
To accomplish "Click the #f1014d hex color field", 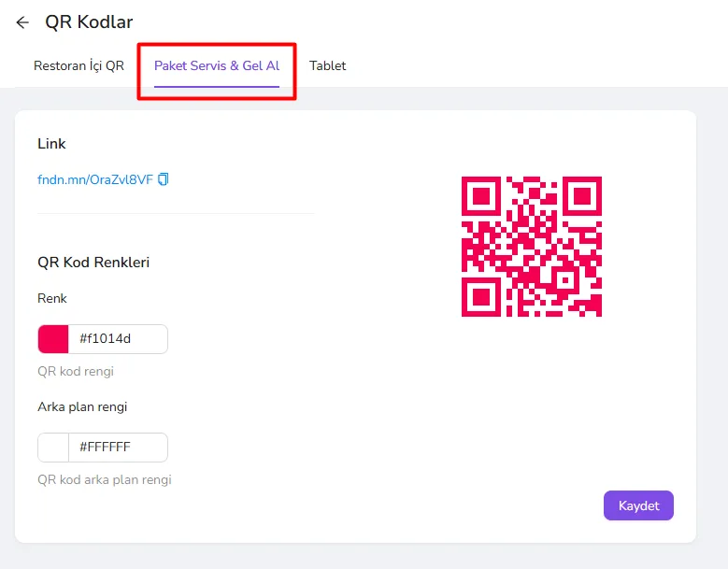I will (118, 339).
